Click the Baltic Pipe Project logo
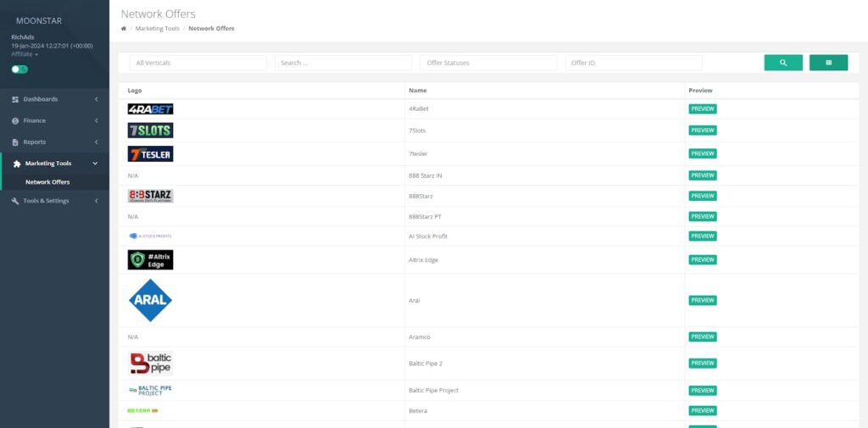 point(150,391)
